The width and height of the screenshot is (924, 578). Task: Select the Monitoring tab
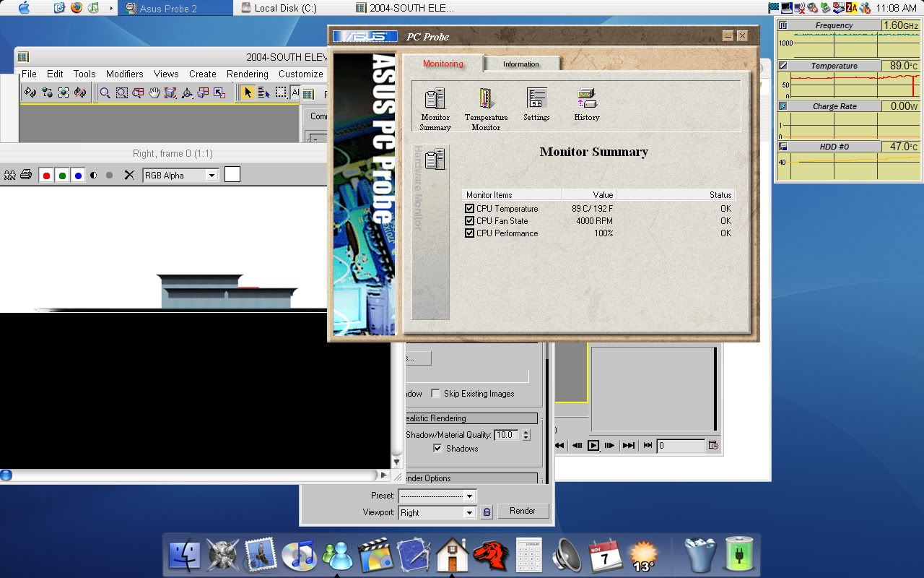(443, 63)
